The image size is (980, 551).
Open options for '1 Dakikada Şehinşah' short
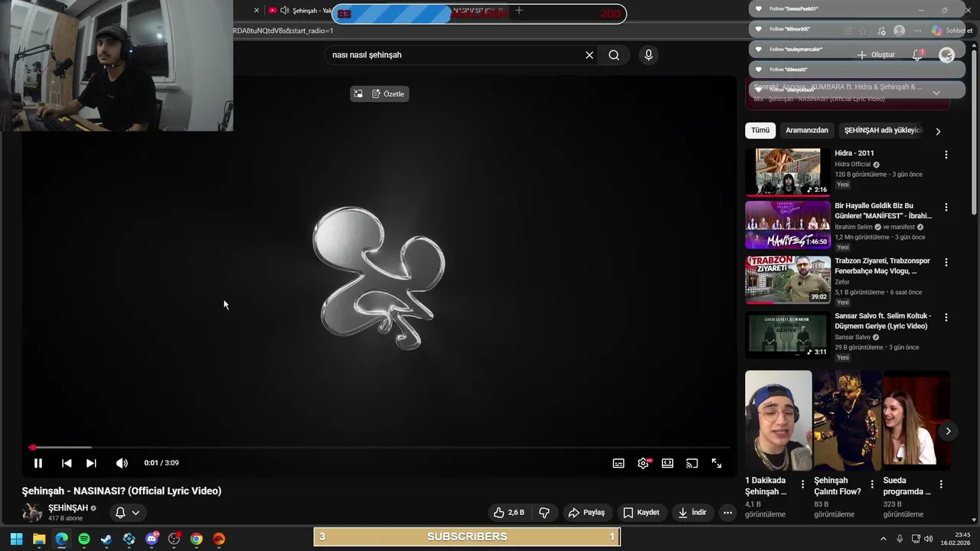pyautogui.click(x=802, y=484)
